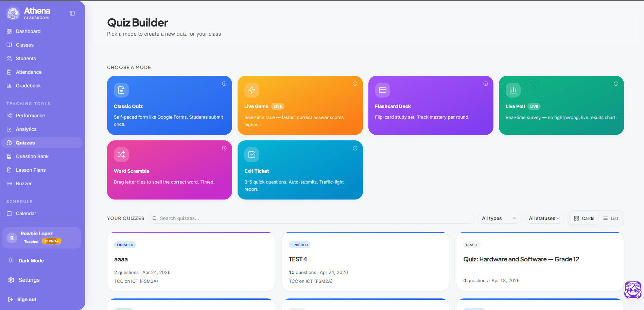Click the FINISHED badge on aaaa quiz
The height and width of the screenshot is (310, 644).
(x=125, y=245)
